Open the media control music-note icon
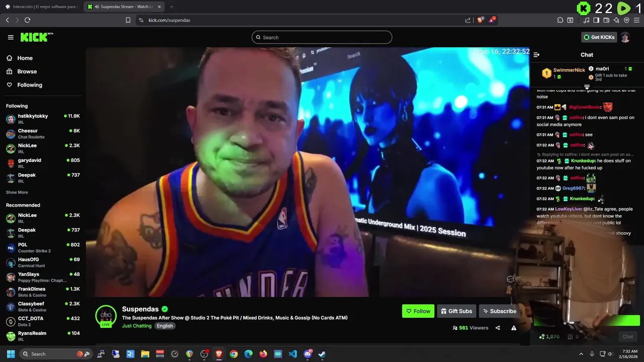Screen dimensions: 644x362 coord(587,20)
